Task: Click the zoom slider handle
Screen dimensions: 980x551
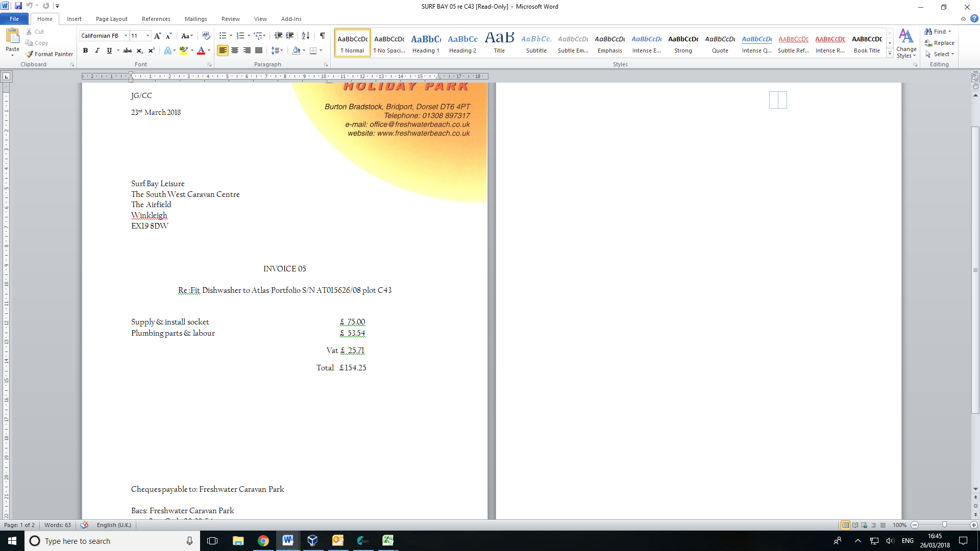Action: pos(944,525)
